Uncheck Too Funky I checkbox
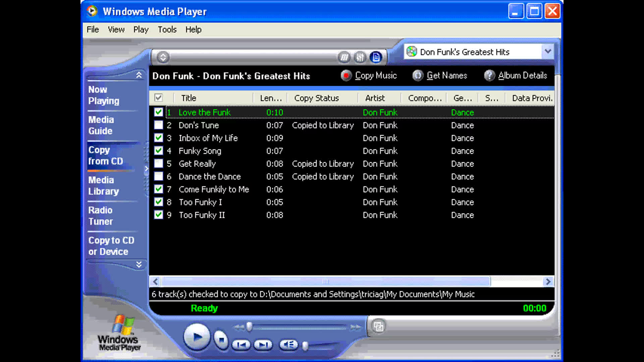Image resolution: width=644 pixels, height=362 pixels. [158, 202]
